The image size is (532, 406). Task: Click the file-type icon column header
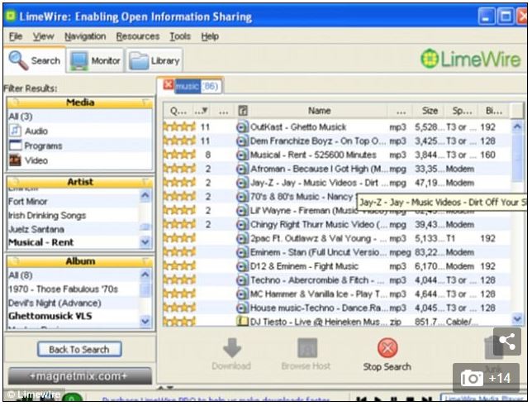click(x=243, y=111)
